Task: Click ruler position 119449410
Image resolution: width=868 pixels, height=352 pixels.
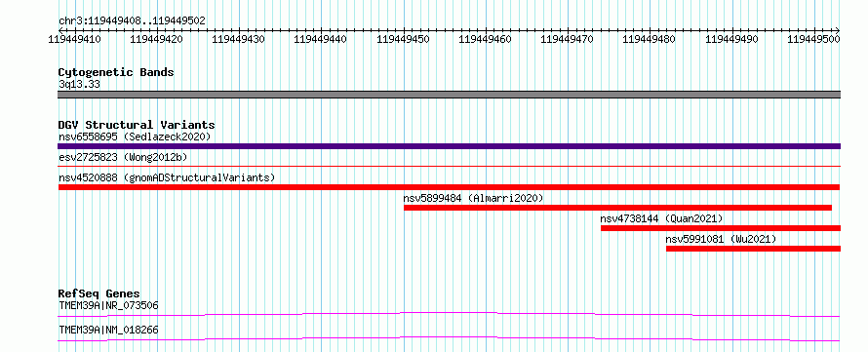Action: point(74,39)
